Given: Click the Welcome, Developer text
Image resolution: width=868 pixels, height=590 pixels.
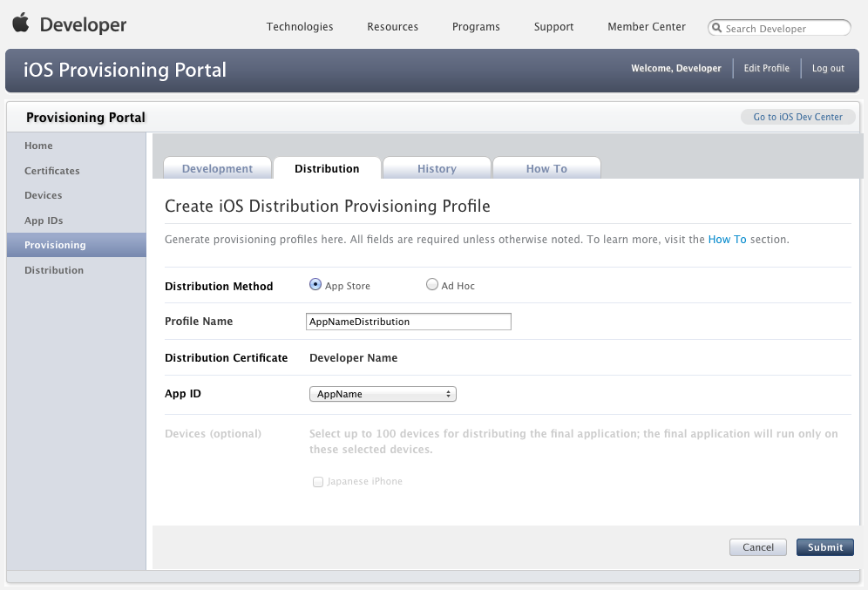Looking at the screenshot, I should pyautogui.click(x=676, y=68).
